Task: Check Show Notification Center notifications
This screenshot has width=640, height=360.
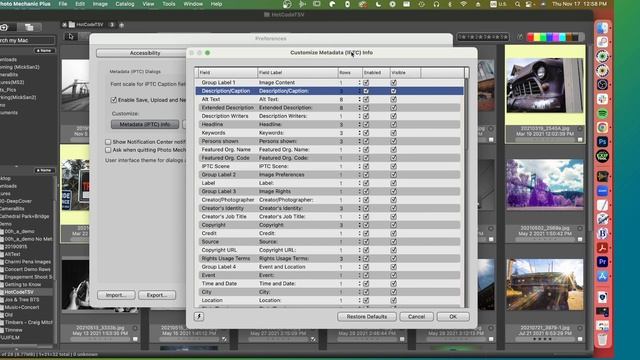Action: 108,142
